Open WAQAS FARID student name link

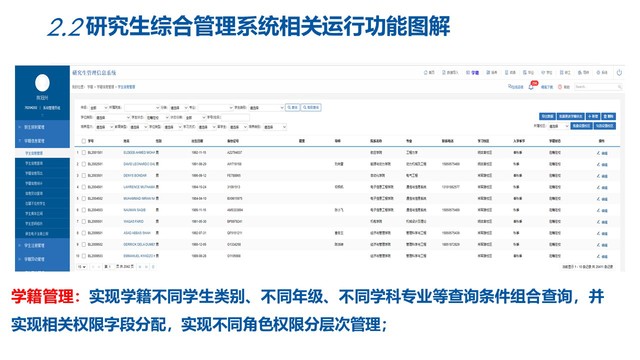tap(133, 221)
